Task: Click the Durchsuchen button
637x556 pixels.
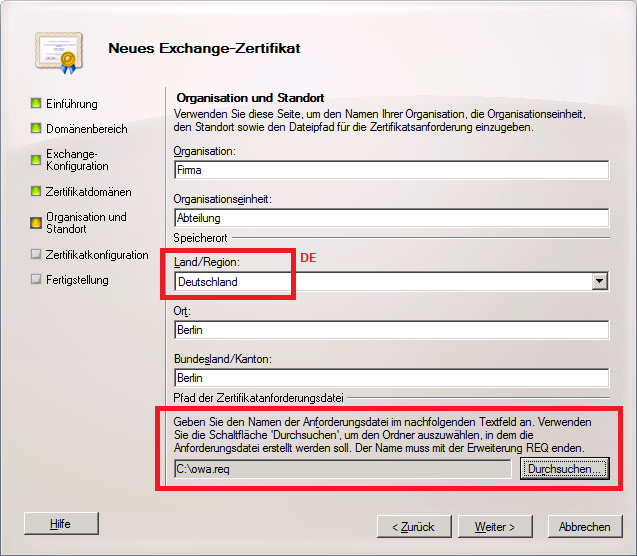Action: (565, 469)
